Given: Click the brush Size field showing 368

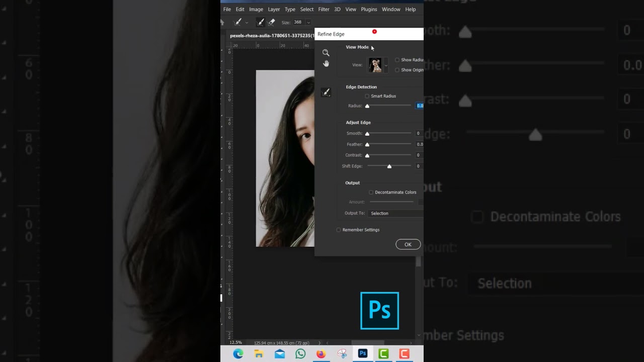Looking at the screenshot, I should [x=298, y=22].
